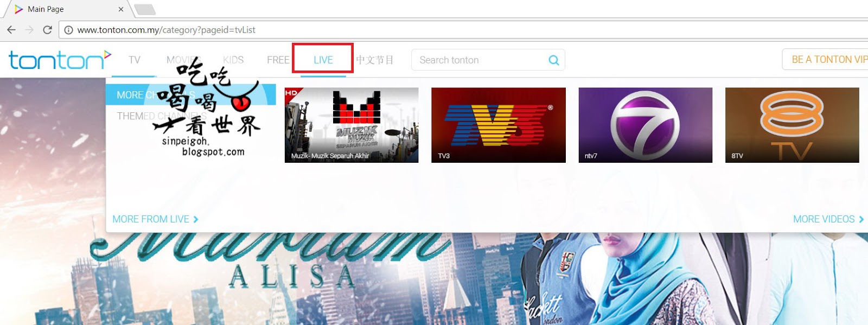868x325 pixels.
Task: Open the LIVE menu item
Action: click(x=323, y=60)
